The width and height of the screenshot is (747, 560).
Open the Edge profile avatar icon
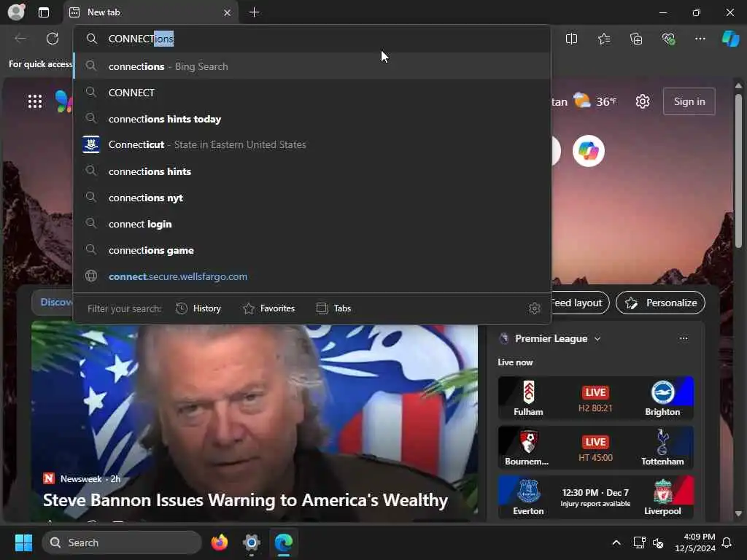[17, 12]
